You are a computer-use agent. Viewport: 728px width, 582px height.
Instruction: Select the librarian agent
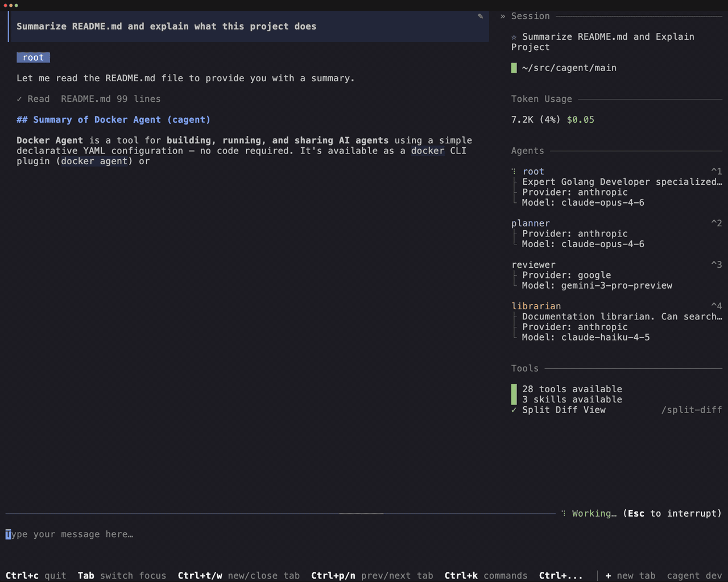click(x=536, y=306)
